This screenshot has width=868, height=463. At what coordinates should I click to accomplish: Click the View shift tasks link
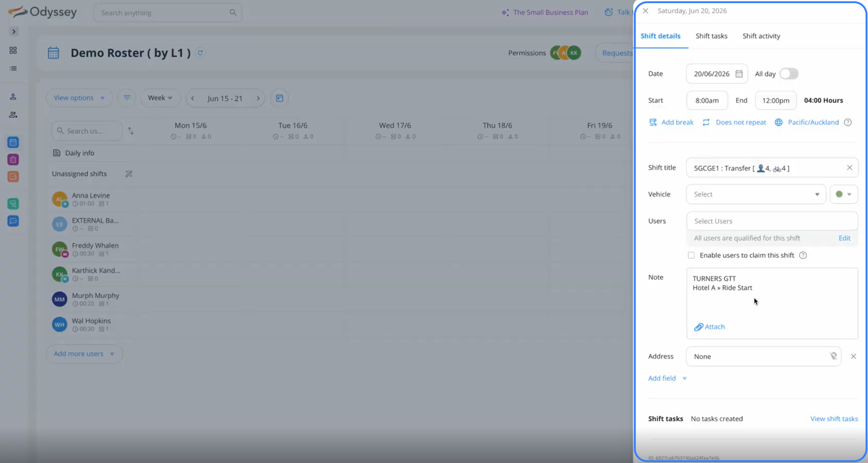point(834,419)
